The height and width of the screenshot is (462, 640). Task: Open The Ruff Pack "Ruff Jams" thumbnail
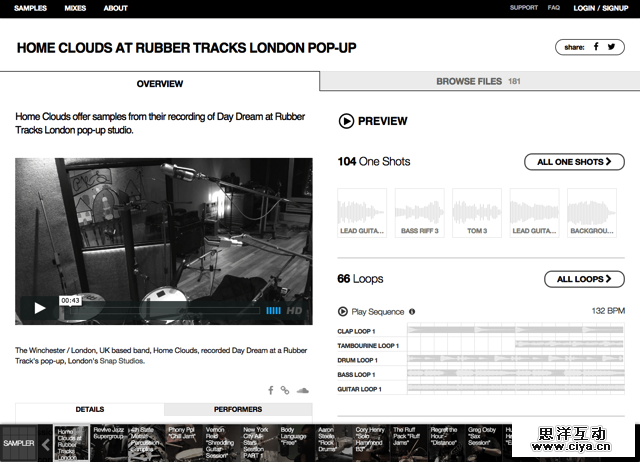tap(409, 444)
